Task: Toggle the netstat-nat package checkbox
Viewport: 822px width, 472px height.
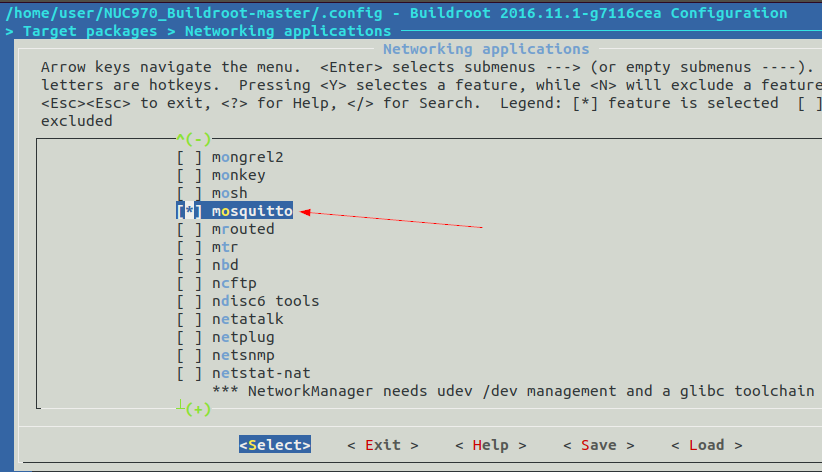Action: click(189, 373)
